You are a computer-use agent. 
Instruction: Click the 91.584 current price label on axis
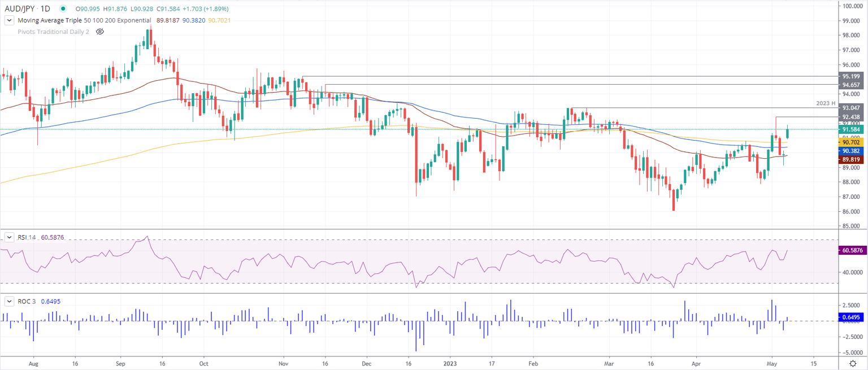(851, 129)
